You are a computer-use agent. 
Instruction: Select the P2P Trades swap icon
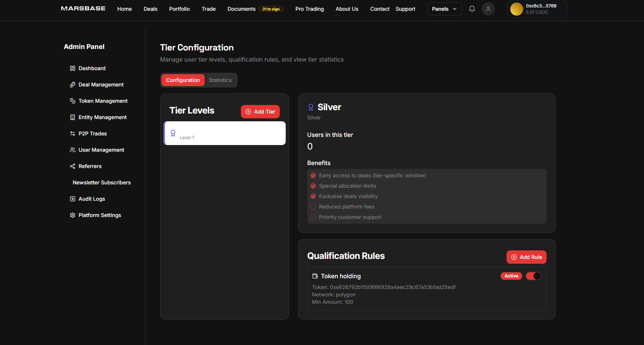click(x=72, y=134)
